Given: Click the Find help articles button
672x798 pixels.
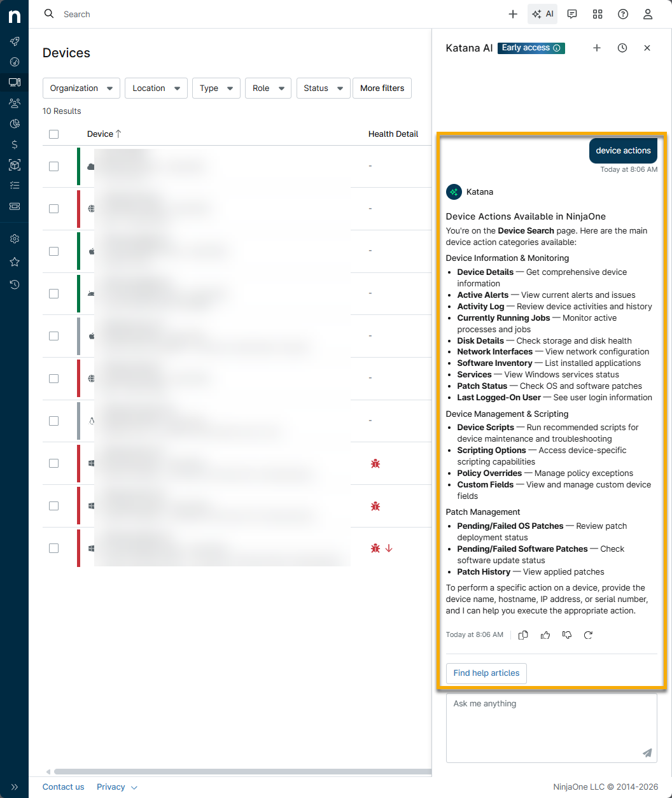Looking at the screenshot, I should tap(486, 673).
